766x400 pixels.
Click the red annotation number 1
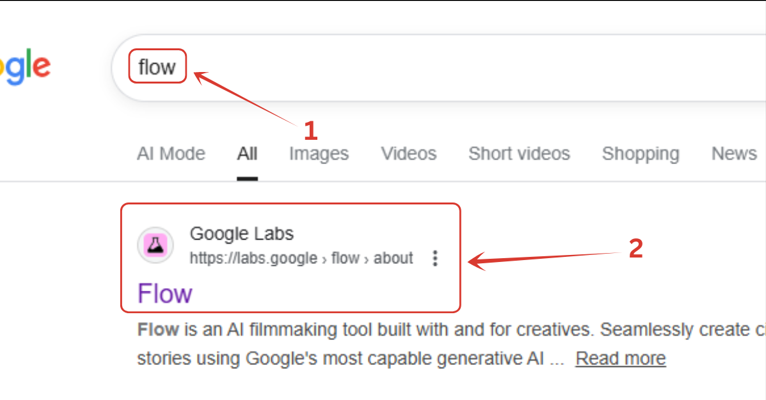coord(310,130)
